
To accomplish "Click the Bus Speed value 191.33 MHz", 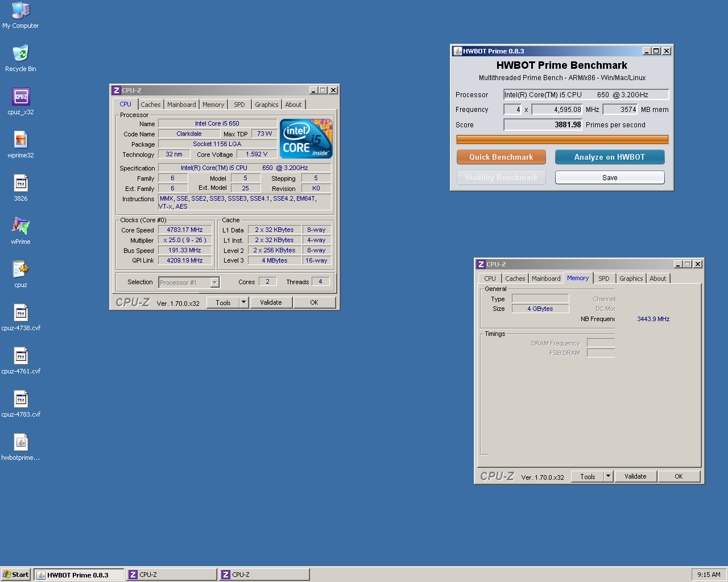I will (185, 250).
